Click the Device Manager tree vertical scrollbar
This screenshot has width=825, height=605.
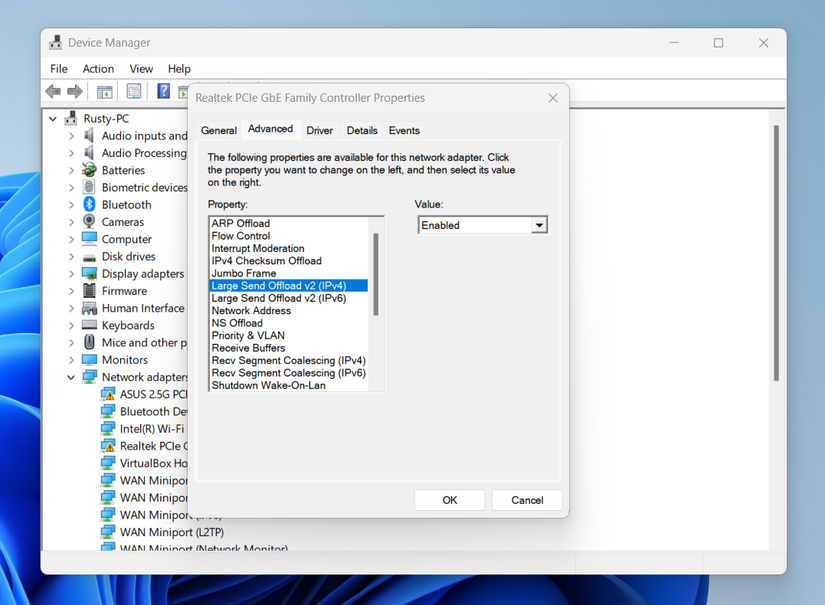[776, 253]
